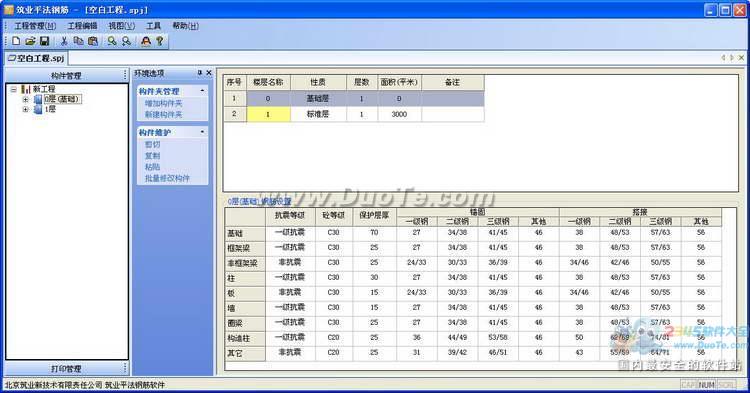Select 1层 in the component tree
Image resolution: width=750 pixels, height=393 pixels.
point(50,109)
